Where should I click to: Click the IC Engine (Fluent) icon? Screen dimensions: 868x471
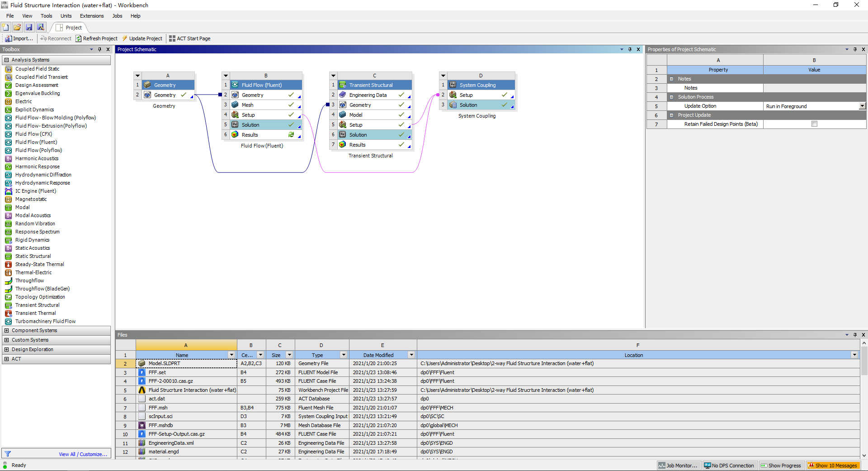click(x=8, y=191)
